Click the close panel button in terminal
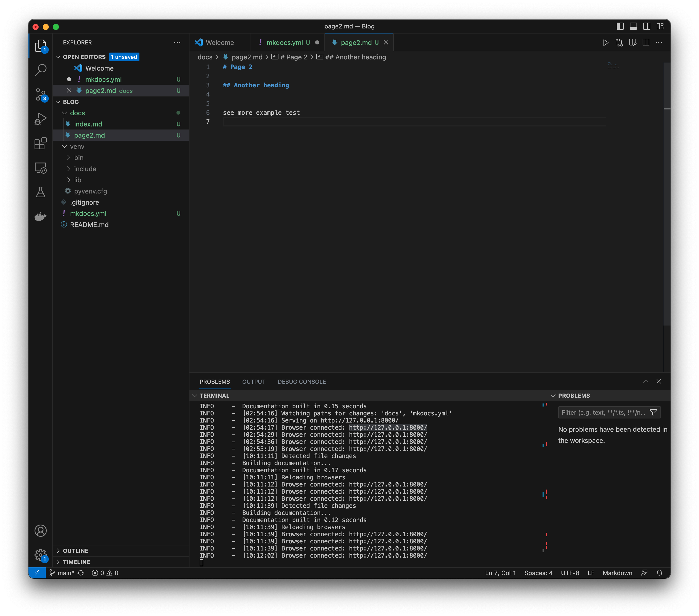This screenshot has width=699, height=616. [659, 381]
